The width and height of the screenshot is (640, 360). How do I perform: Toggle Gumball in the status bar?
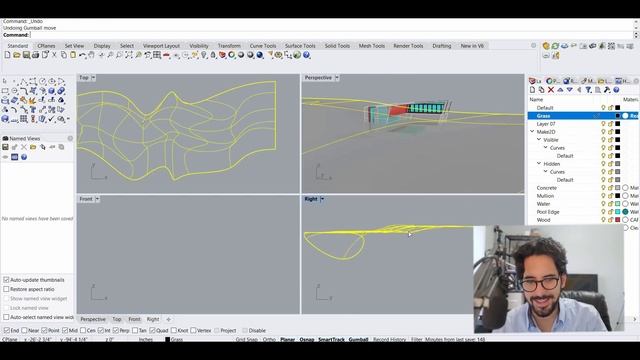358,339
